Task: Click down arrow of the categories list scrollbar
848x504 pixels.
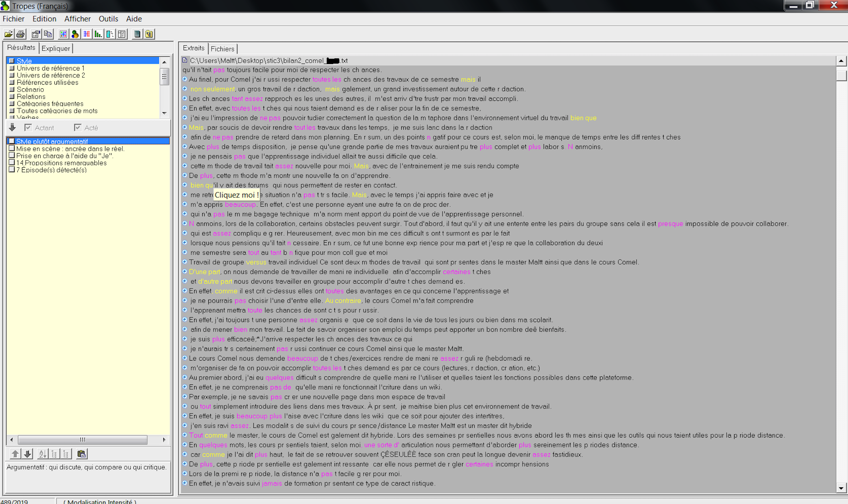Action: pyautogui.click(x=164, y=113)
